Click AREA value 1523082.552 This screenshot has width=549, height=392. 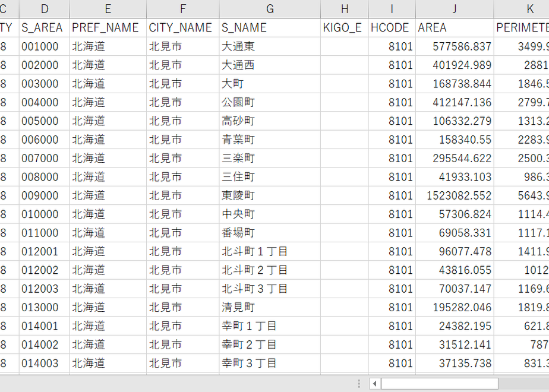tap(455, 195)
